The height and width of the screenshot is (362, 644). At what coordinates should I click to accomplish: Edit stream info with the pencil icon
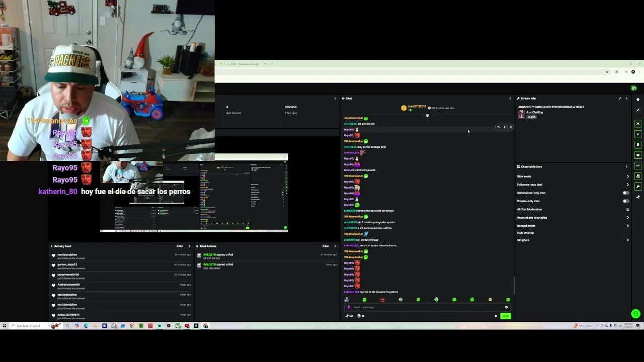(620, 99)
